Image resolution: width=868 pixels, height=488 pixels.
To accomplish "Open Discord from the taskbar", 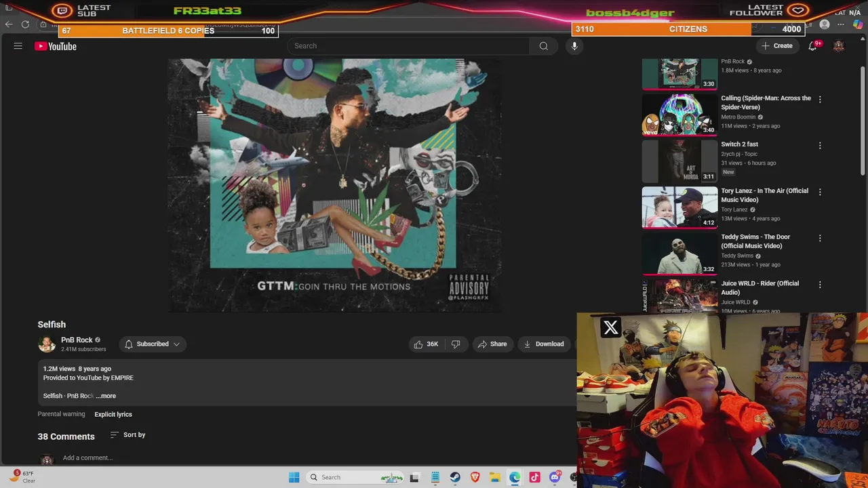I will 555,477.
